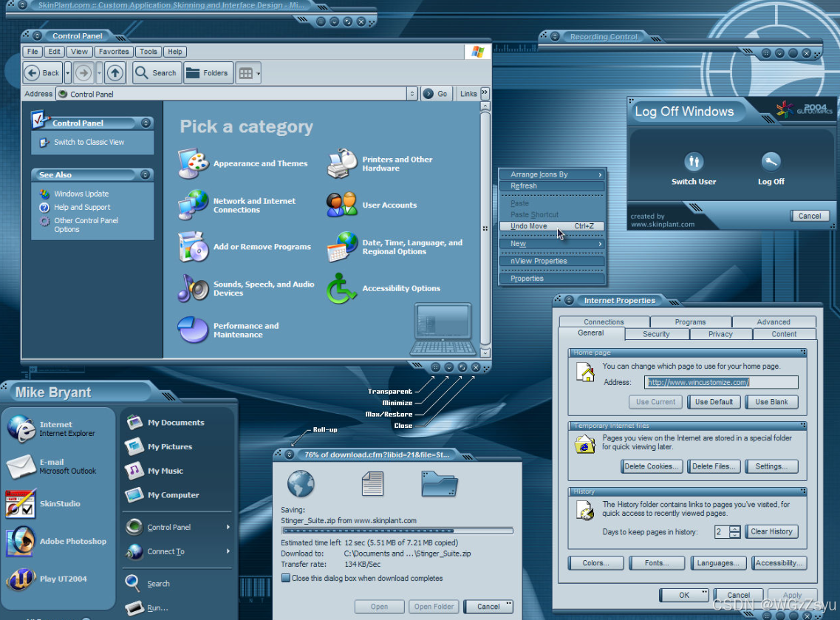Image resolution: width=840 pixels, height=620 pixels.
Task: Click the Go button next to address
Action: coord(437,94)
